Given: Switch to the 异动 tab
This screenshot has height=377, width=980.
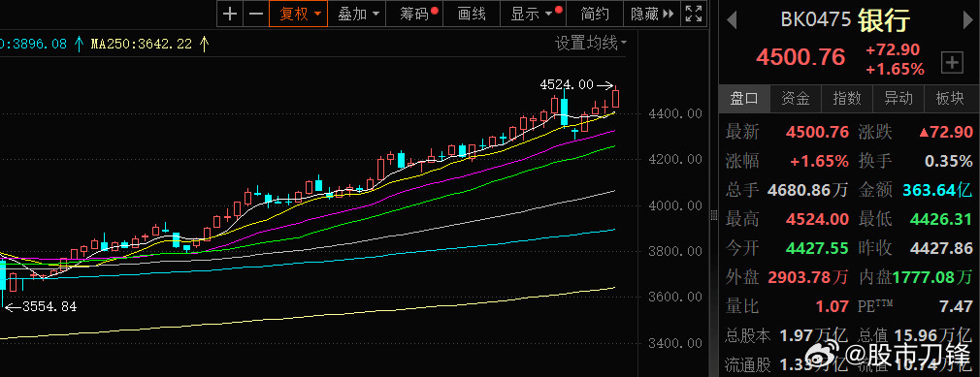Looking at the screenshot, I should point(898,98).
